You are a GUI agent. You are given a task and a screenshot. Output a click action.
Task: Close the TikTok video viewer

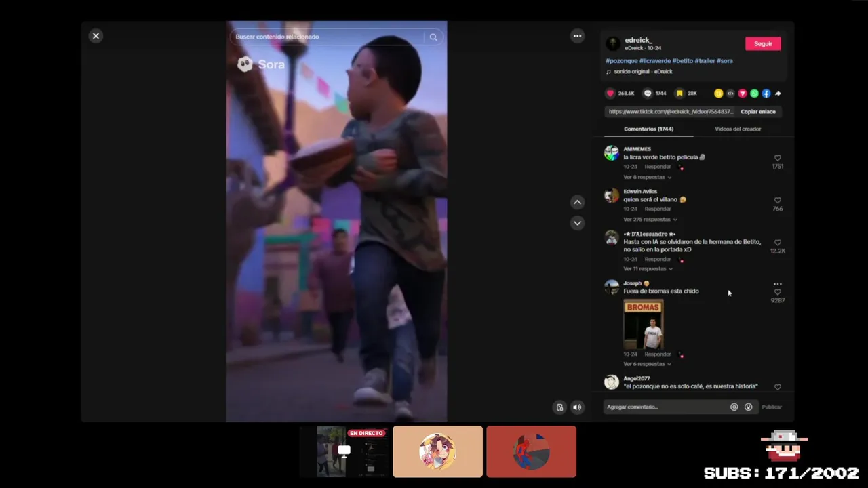[x=96, y=36]
